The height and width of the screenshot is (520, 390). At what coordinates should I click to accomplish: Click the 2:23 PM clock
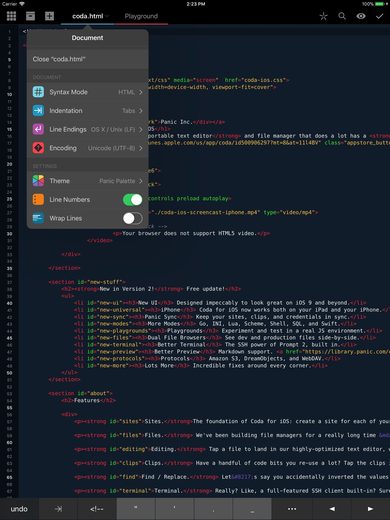pos(195,4)
